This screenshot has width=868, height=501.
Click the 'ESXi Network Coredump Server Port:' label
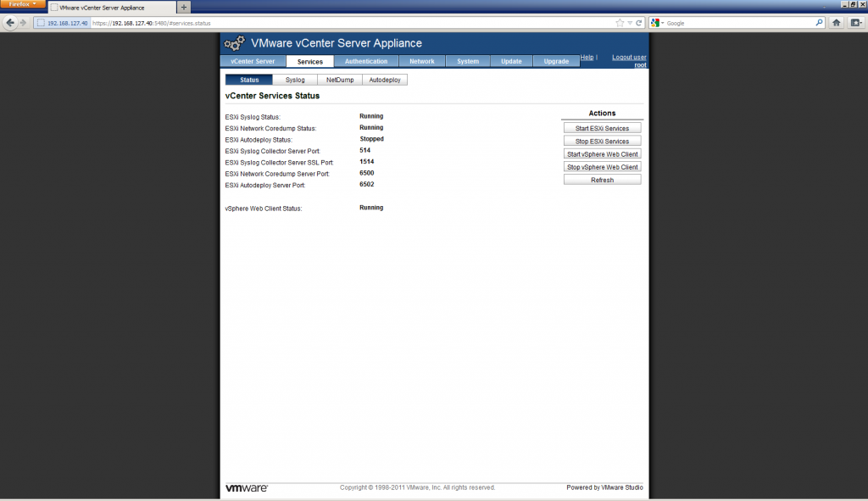click(277, 174)
